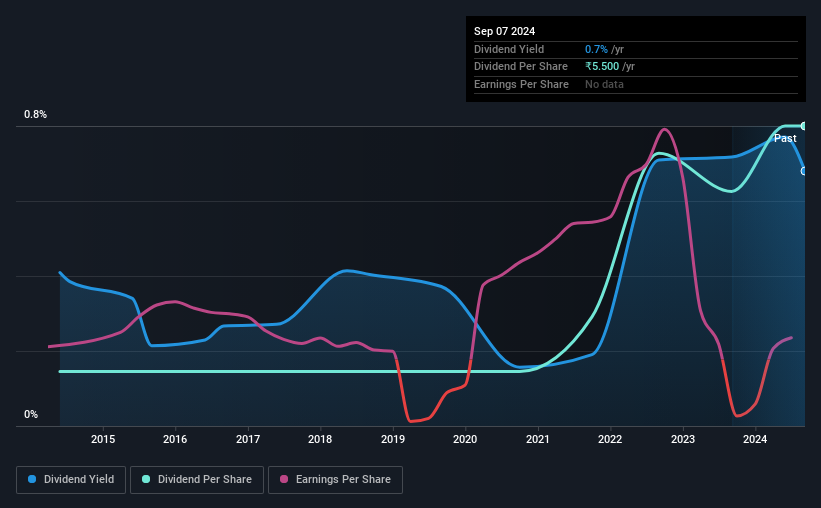Click the 0.7% dividend yield value
Image resolution: width=821 pixels, height=508 pixels.
click(596, 49)
